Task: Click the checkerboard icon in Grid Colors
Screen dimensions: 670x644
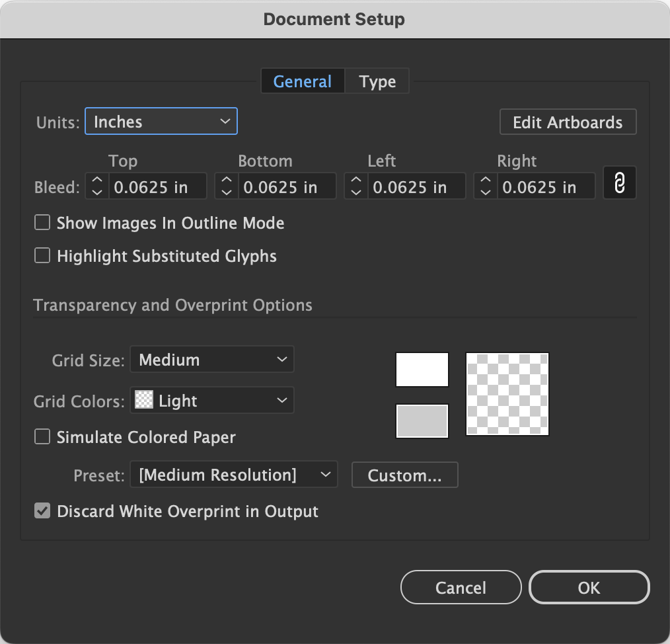Action: [x=144, y=400]
